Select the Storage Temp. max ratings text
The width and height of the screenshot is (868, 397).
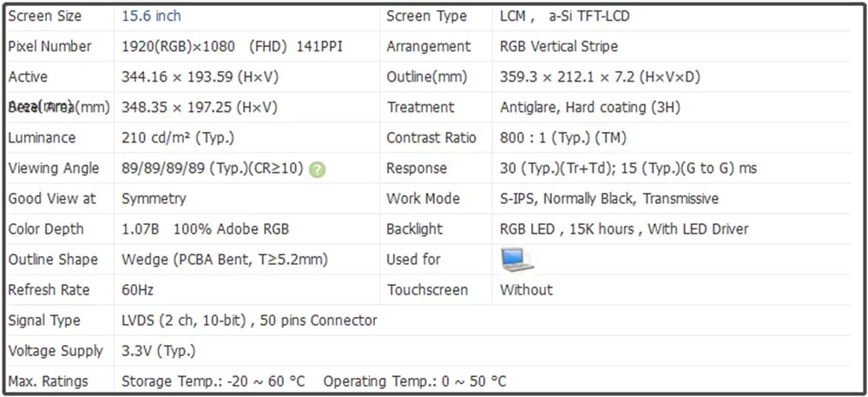pyautogui.click(x=214, y=381)
